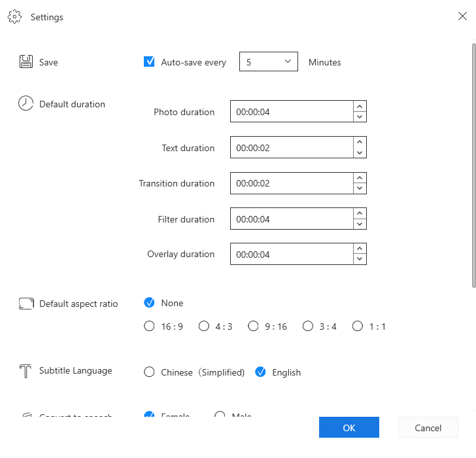Choose Chinese (Simplified) subtitle language
Viewport: 476px width, 458px height.
149,372
